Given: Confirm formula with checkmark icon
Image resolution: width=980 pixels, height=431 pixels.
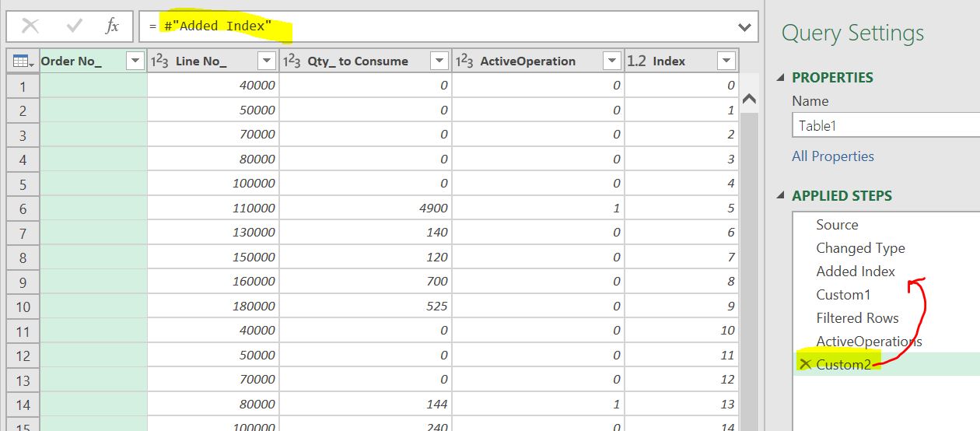Looking at the screenshot, I should tap(75, 26).
